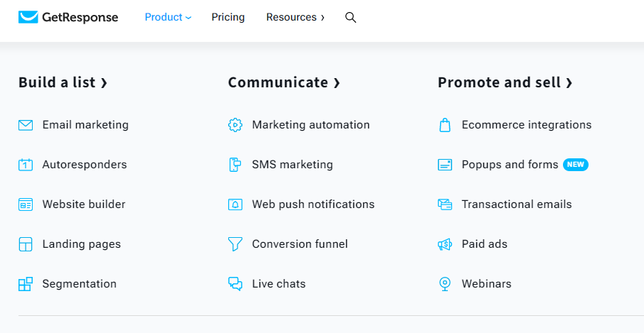This screenshot has height=333, width=644.
Task: Click the Conversion funnel icon
Action: pyautogui.click(x=235, y=244)
